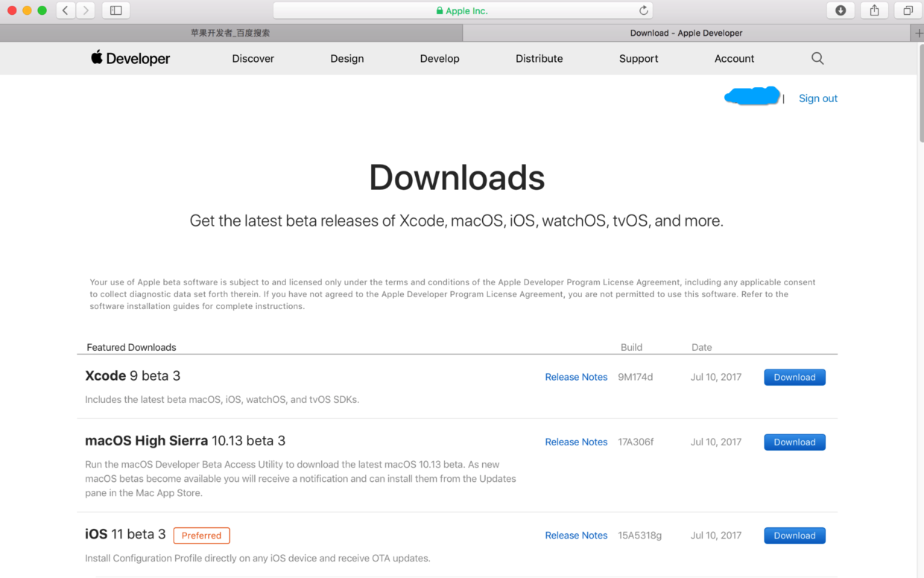Screen dimensions: 924x578
Task: Click the Featured Downloads header
Action: (131, 347)
